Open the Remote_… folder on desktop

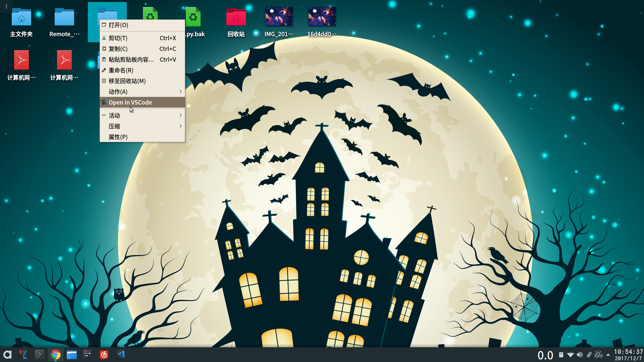point(64,22)
